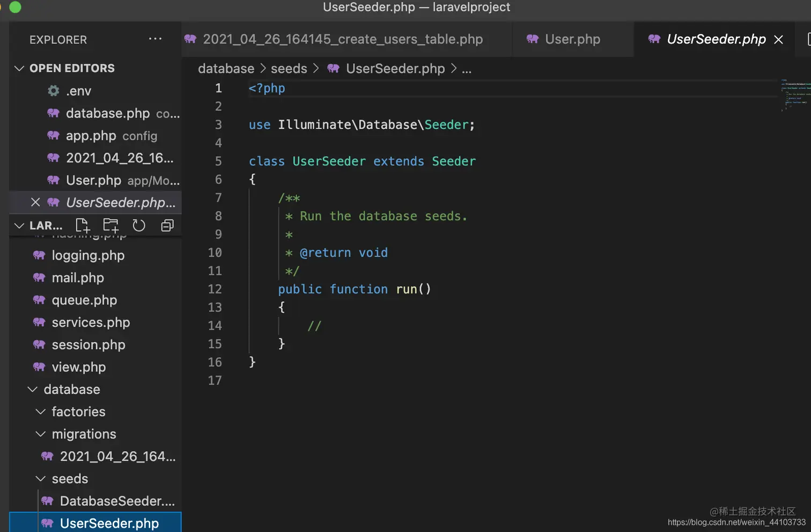Click line number 12 in gutter

click(x=215, y=289)
